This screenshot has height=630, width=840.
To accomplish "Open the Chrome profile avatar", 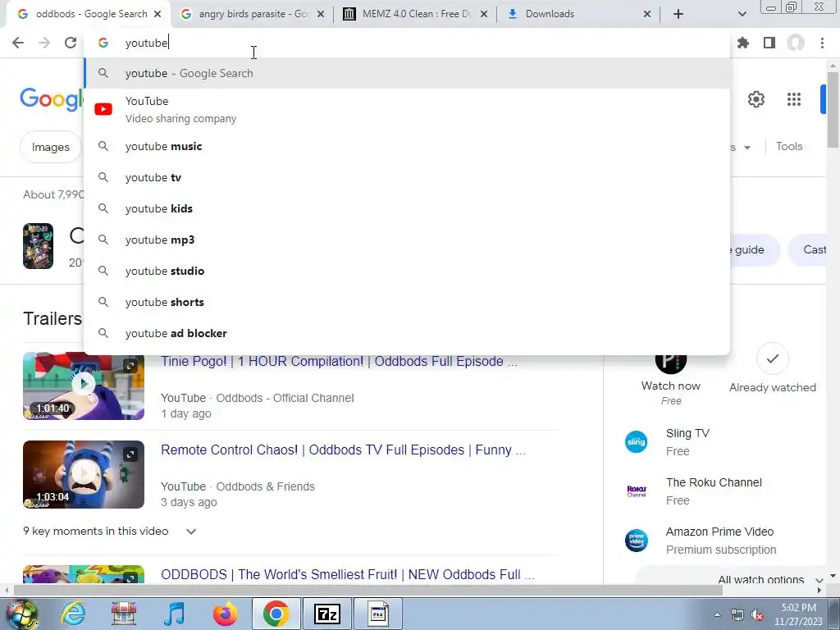I will click(x=796, y=43).
